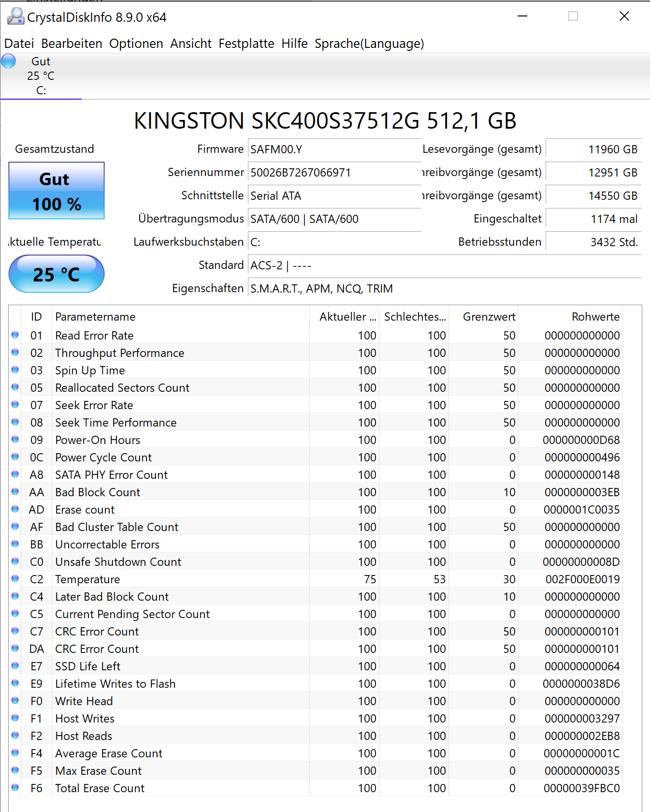650x812 pixels.
Task: Click status orb of Reallocated Sectors Count row
Action: tap(15, 387)
